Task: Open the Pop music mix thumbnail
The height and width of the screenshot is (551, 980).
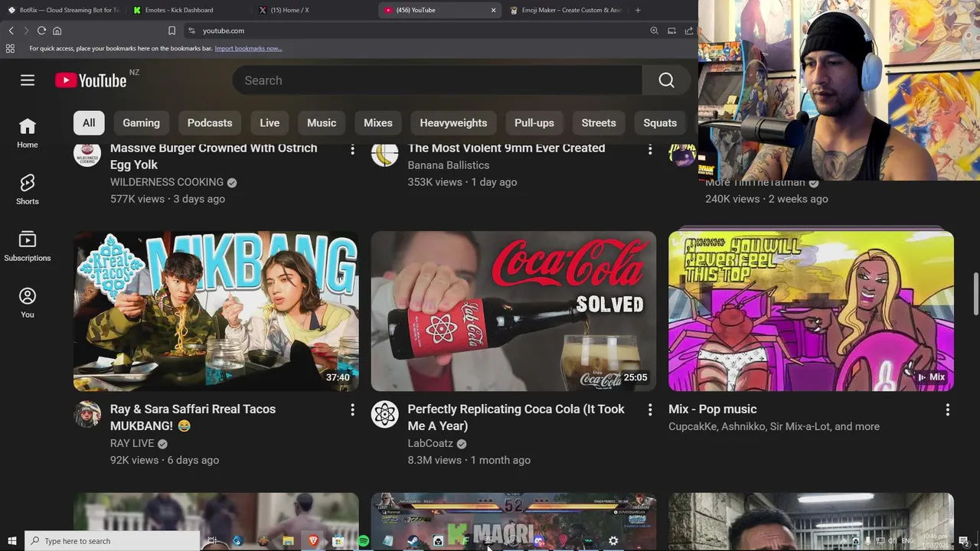Action: pyautogui.click(x=811, y=311)
